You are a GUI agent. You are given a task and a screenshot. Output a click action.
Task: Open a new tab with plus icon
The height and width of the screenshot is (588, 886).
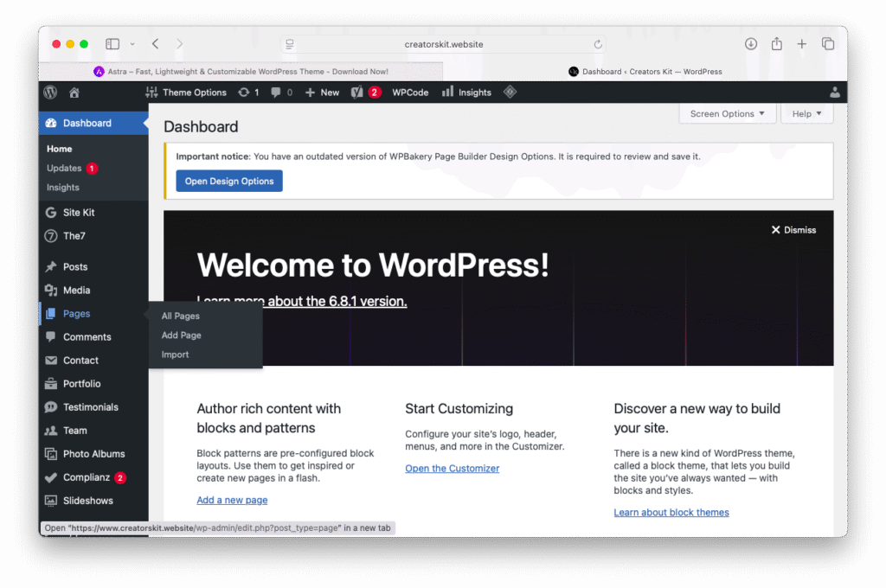coord(802,43)
